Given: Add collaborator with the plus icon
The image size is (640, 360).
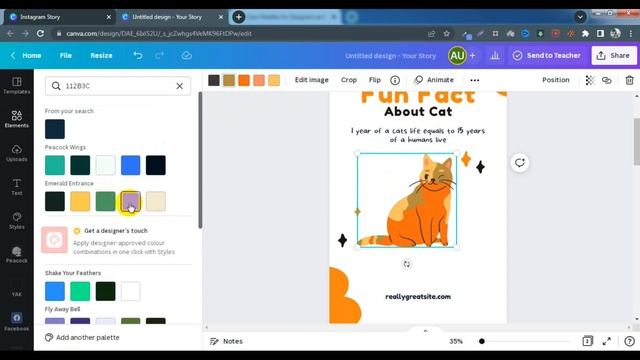Looking at the screenshot, I should [472, 56].
